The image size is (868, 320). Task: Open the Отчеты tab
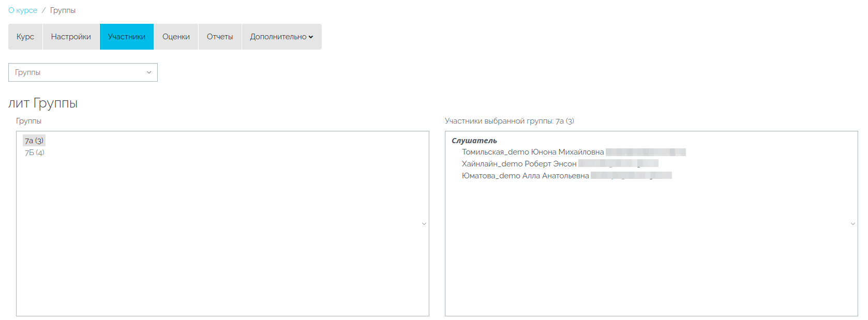pyautogui.click(x=220, y=37)
